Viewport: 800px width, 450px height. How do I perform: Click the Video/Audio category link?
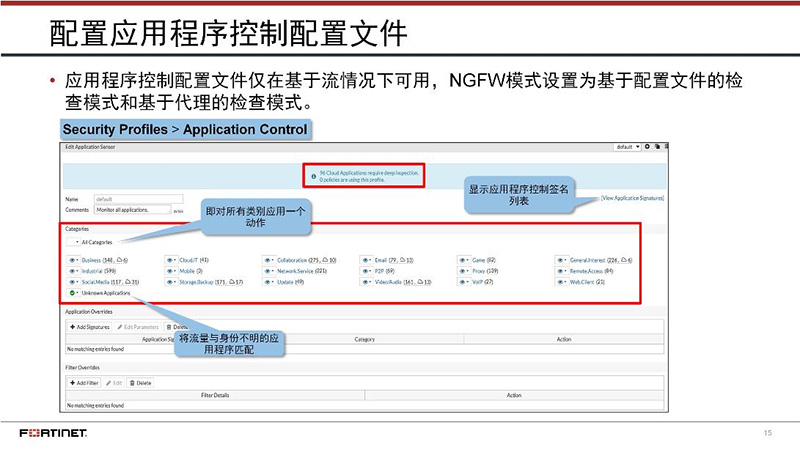pos(388,282)
